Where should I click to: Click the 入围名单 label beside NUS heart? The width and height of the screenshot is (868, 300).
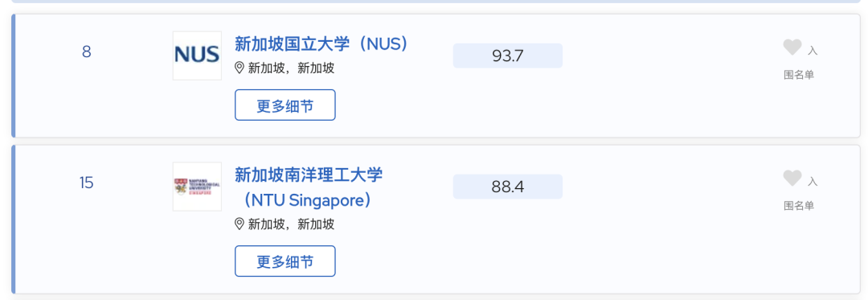coord(801,63)
